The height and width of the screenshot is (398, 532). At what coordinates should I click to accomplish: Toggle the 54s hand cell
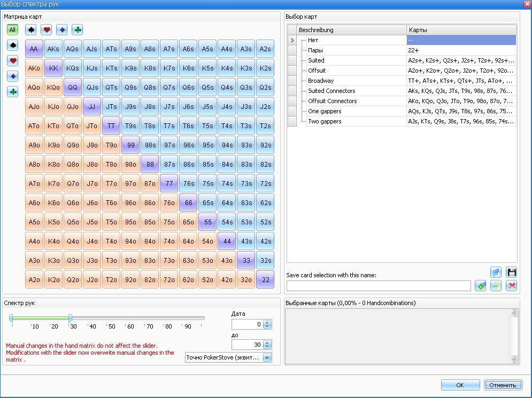click(227, 222)
